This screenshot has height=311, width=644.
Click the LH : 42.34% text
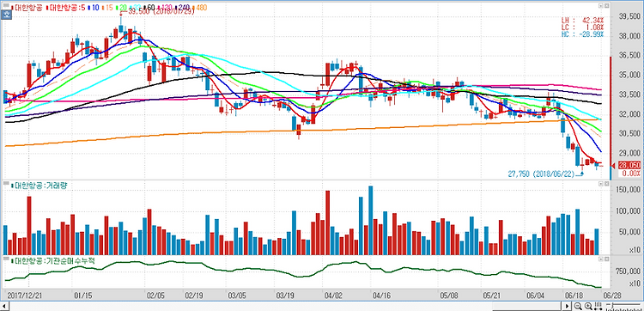pyautogui.click(x=582, y=20)
